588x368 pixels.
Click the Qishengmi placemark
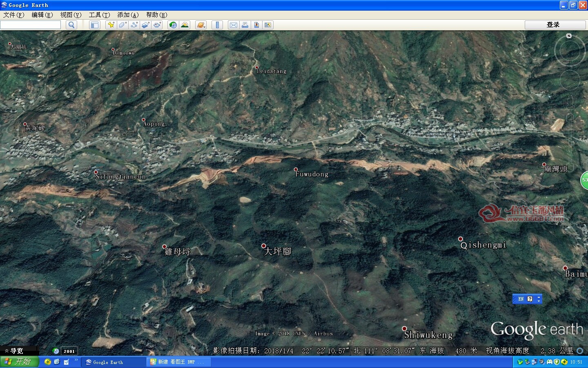[x=461, y=239]
